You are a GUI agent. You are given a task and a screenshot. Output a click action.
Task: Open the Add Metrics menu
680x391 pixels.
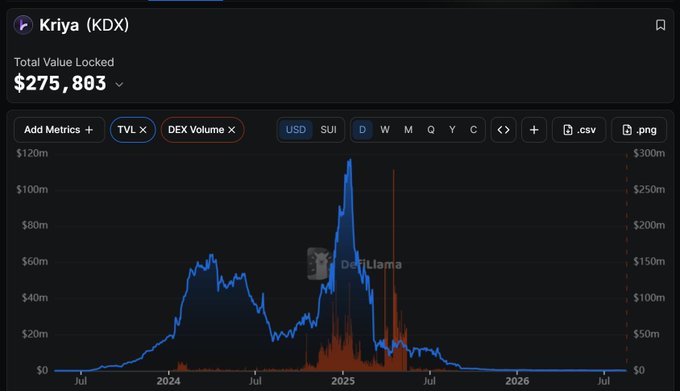[59, 130]
